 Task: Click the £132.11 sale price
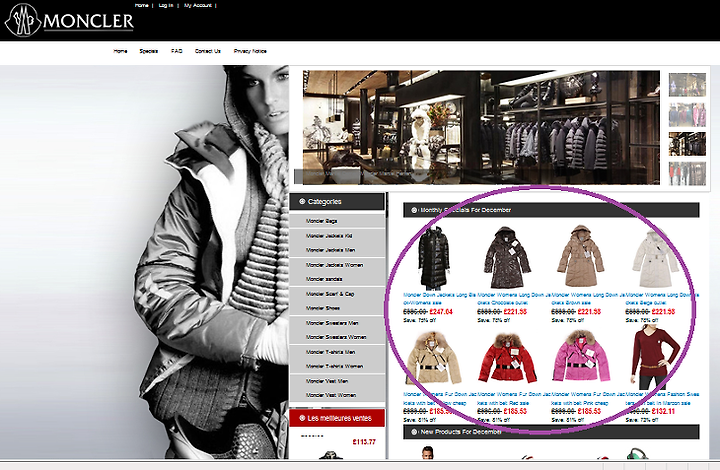pos(663,411)
